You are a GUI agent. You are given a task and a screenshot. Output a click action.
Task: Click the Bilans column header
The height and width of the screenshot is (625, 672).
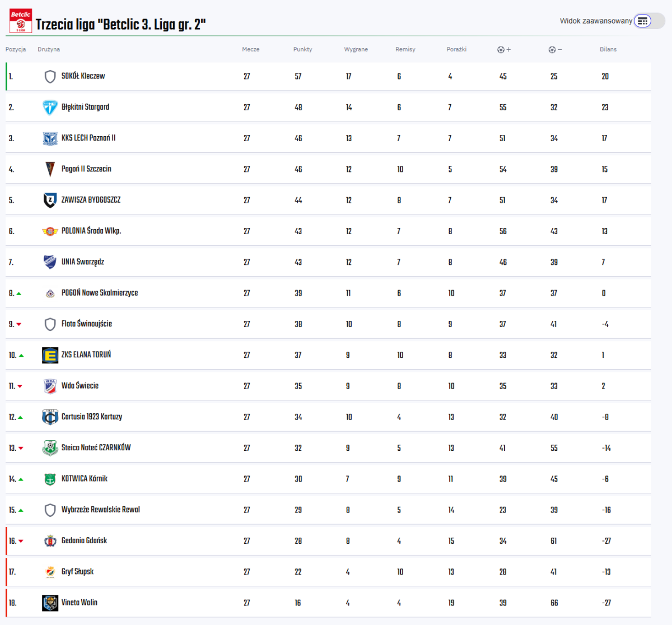point(608,49)
